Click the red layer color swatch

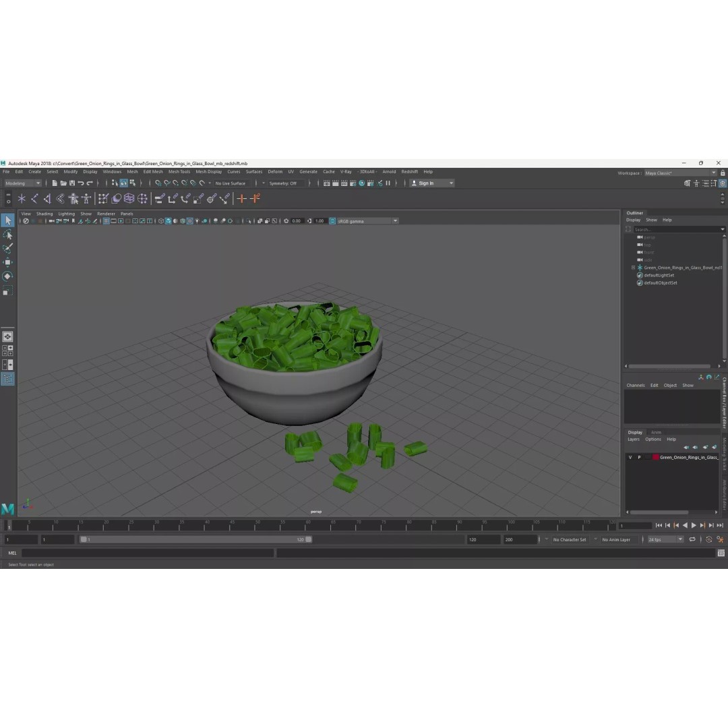(656, 457)
